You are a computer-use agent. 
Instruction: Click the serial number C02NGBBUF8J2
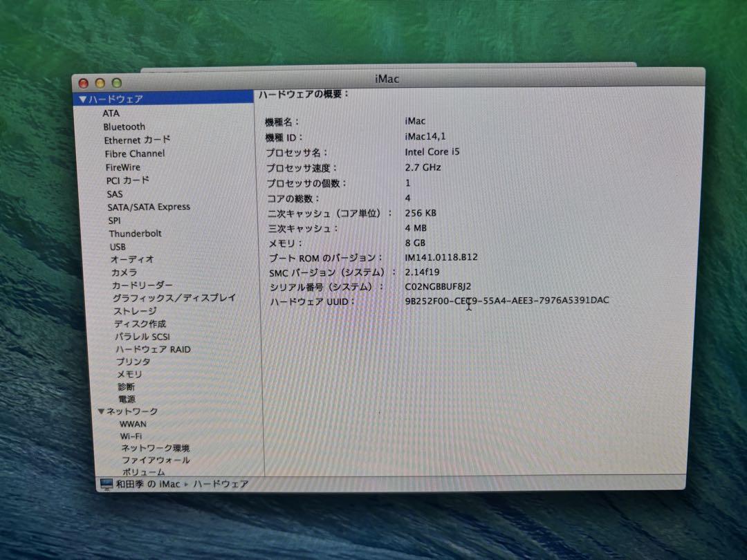pyautogui.click(x=438, y=286)
